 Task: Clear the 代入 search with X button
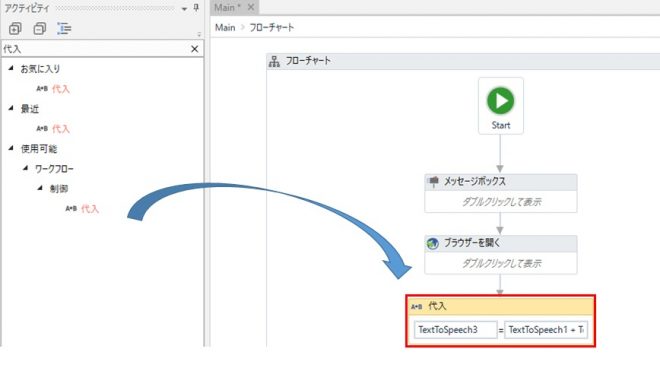click(194, 49)
